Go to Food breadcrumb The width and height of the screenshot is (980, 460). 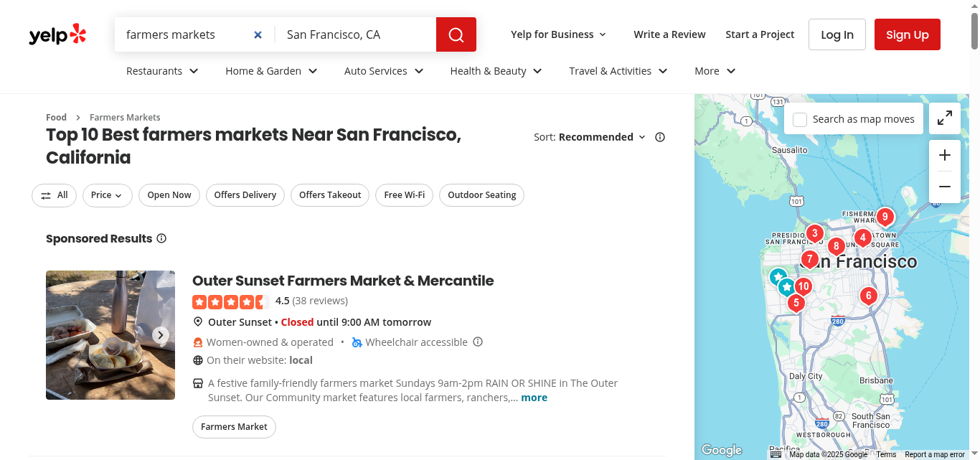point(56,117)
